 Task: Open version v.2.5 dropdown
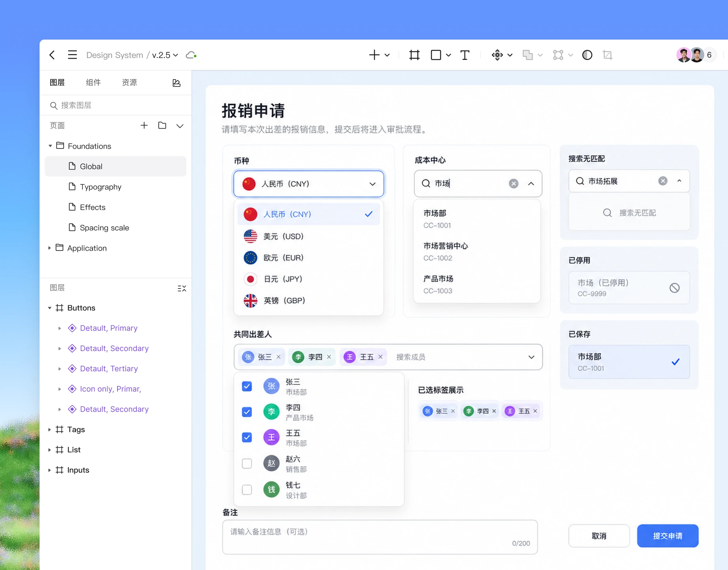pyautogui.click(x=165, y=55)
